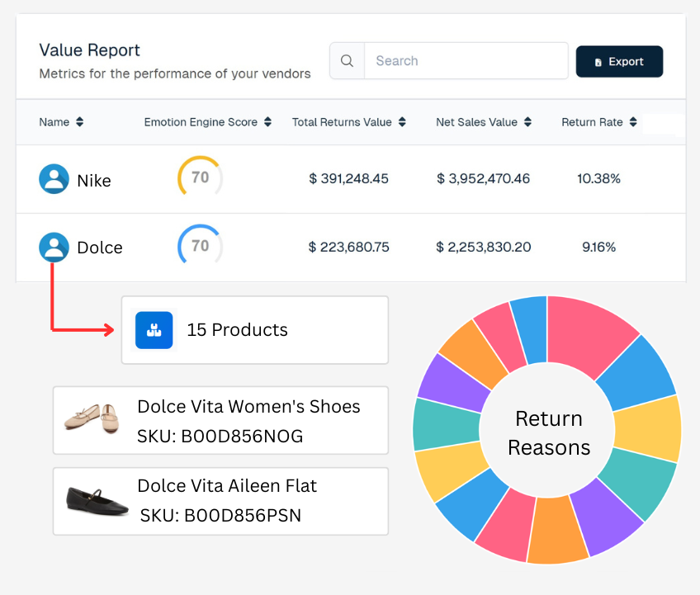Image resolution: width=700 pixels, height=595 pixels.
Task: Open the Dolce vendor name
Action: (x=100, y=248)
